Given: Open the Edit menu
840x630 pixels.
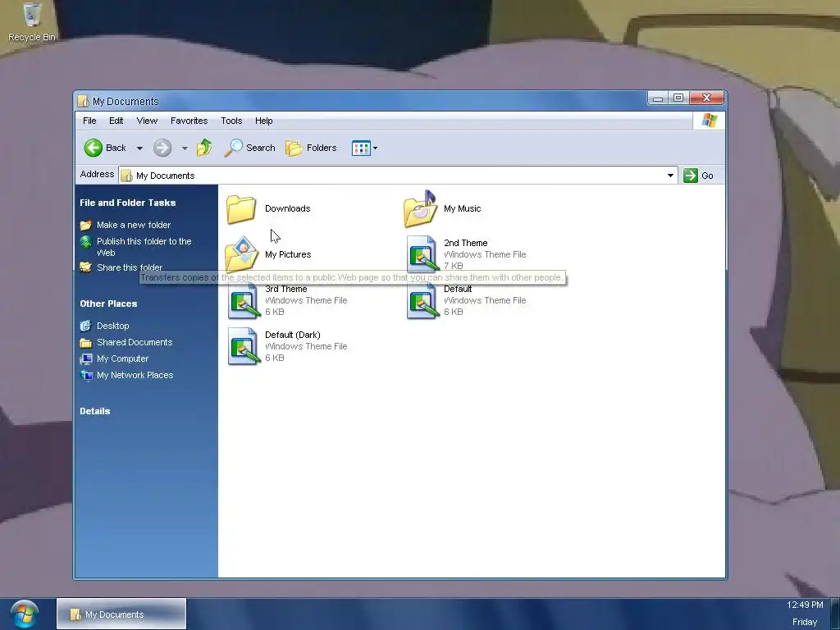Looking at the screenshot, I should click(x=116, y=121).
